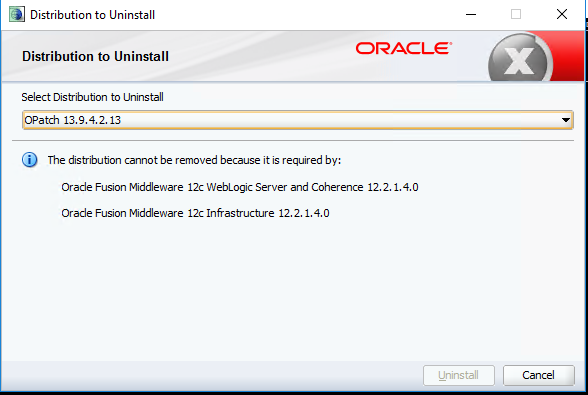The width and height of the screenshot is (588, 395).
Task: Click the blue information icon
Action: pyautogui.click(x=30, y=160)
